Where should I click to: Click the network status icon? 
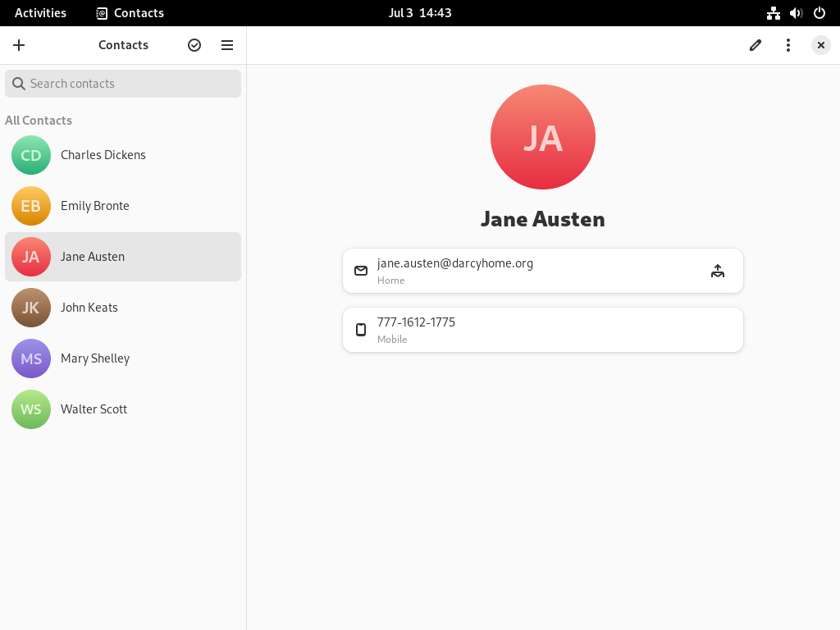pos(773,13)
